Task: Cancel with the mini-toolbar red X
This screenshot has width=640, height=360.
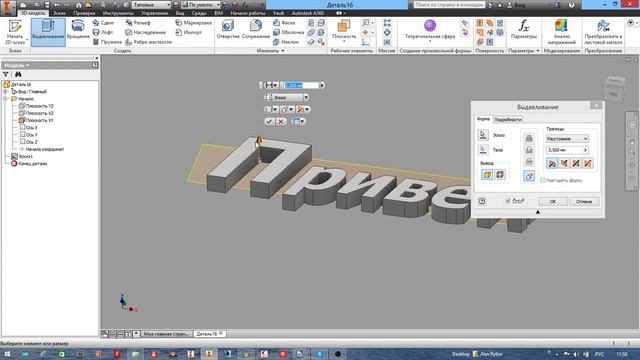Action: 280,121
